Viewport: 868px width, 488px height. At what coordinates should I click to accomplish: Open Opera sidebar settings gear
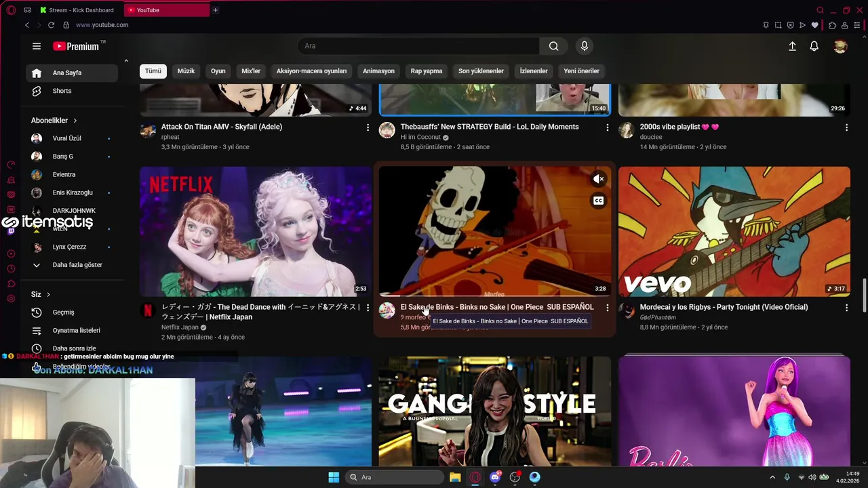point(11,299)
